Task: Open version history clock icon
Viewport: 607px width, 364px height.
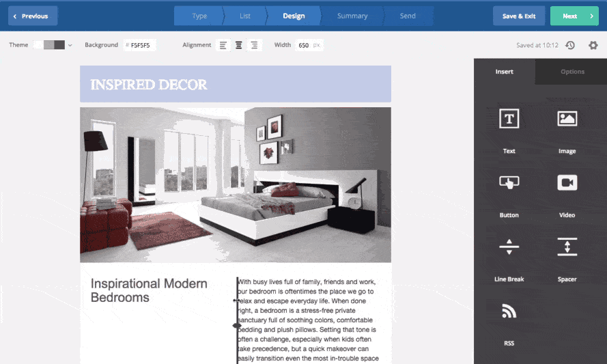Action: 570,45
